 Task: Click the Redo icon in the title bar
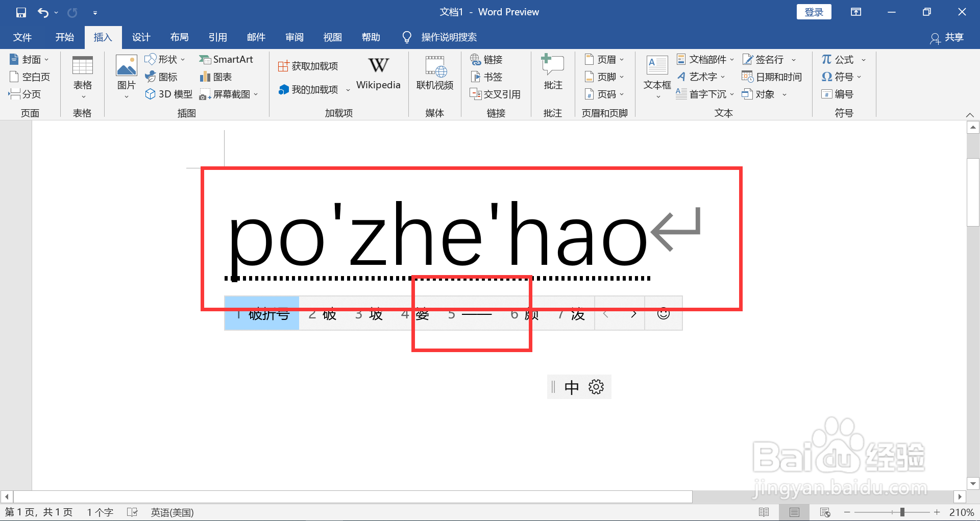72,12
